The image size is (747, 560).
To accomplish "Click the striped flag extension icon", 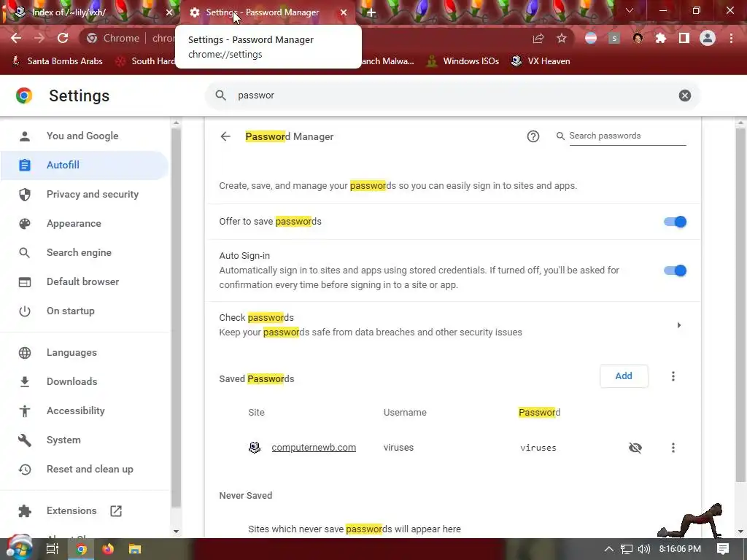I will click(591, 38).
